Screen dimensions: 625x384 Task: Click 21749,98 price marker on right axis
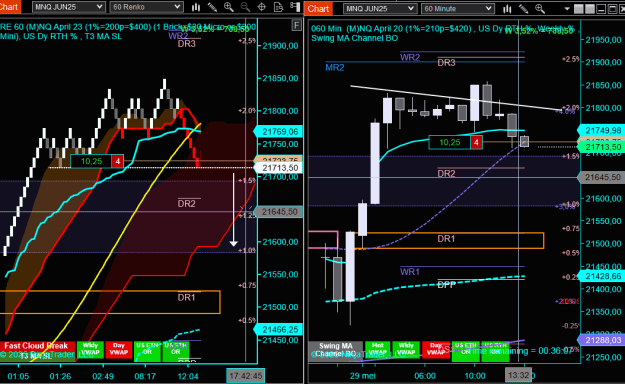[602, 130]
